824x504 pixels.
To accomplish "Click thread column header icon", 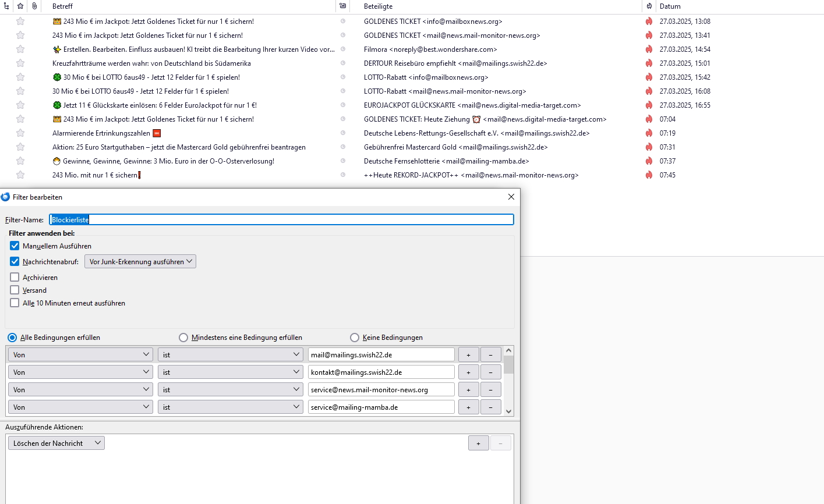I will (6, 6).
